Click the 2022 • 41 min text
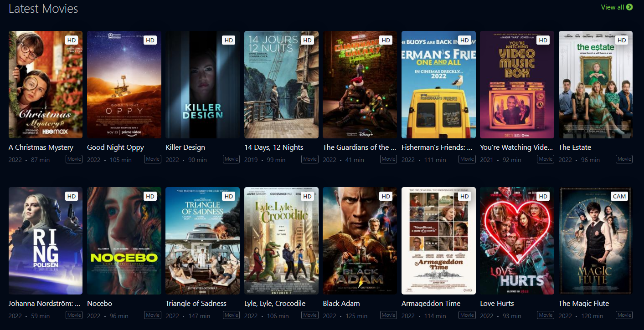 tap(343, 160)
